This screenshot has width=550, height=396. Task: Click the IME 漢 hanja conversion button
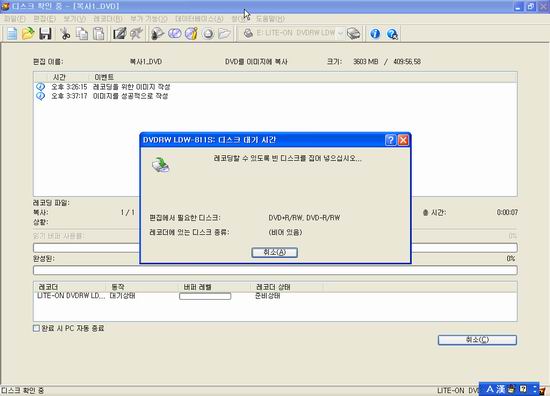(501, 389)
